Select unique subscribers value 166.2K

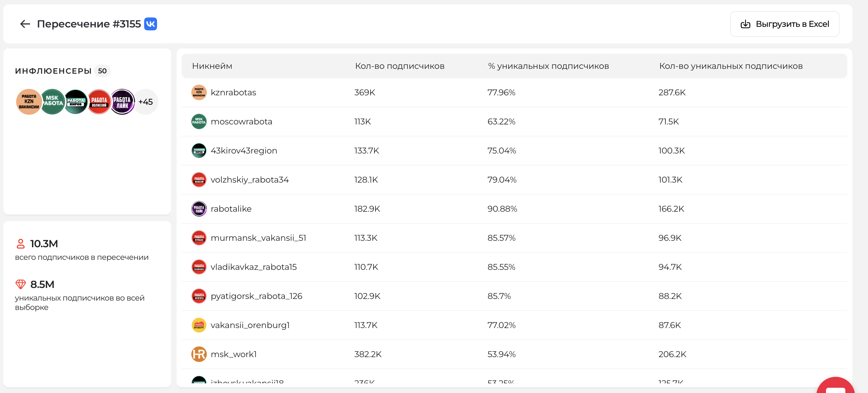(671, 209)
